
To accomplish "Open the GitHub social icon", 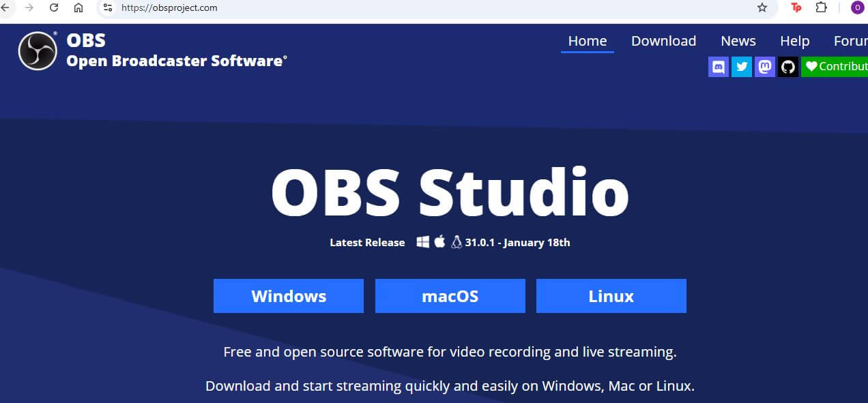I will (788, 66).
